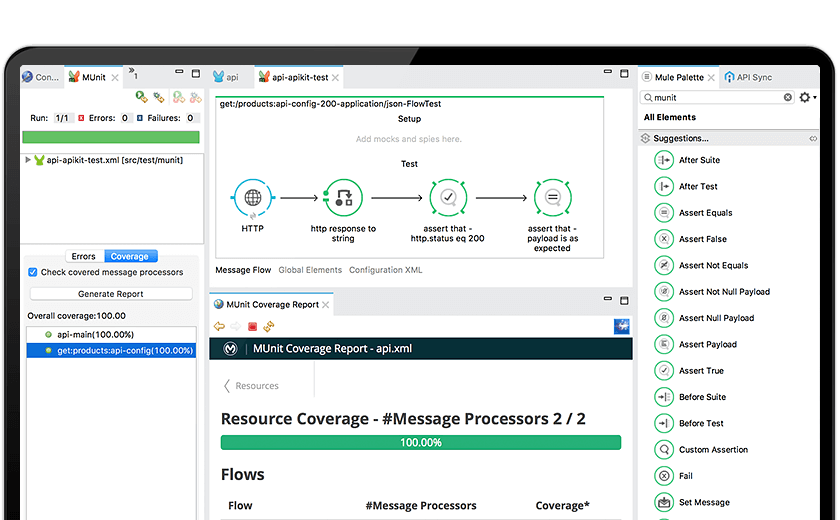Viewport: 840px width, 520px height.
Task: Clear the palette search field
Action: click(x=788, y=97)
